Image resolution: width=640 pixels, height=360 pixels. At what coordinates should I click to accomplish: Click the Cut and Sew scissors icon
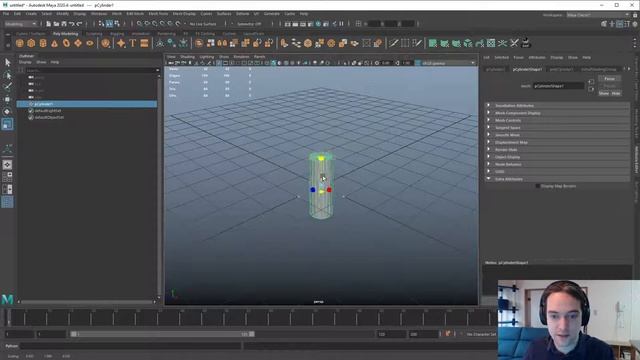[x=514, y=43]
